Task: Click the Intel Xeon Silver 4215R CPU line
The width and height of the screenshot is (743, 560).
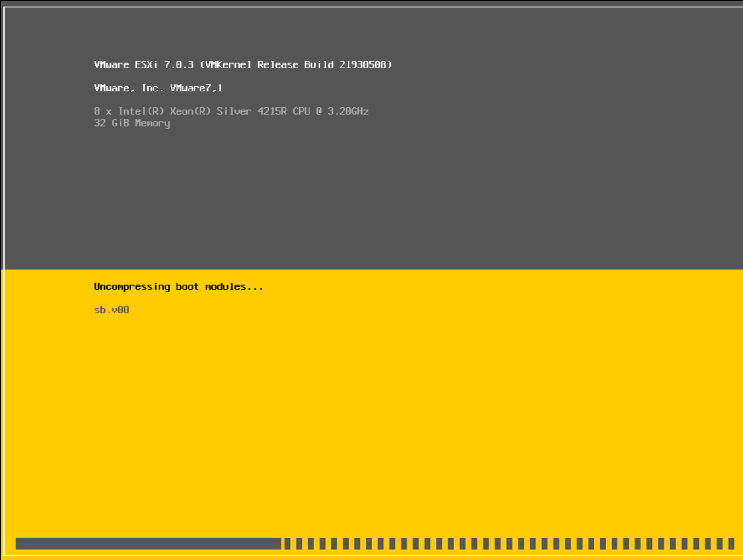Action: coord(231,112)
